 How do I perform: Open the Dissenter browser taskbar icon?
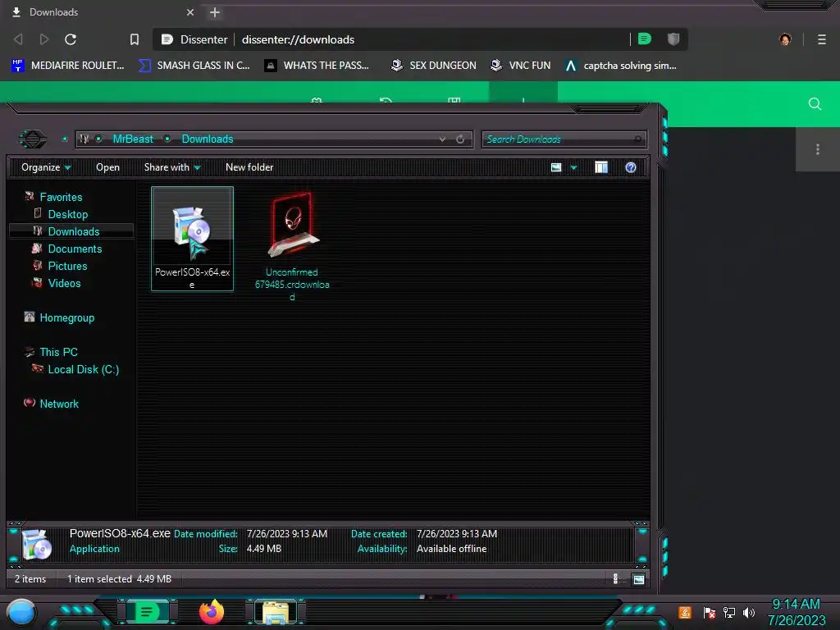148,612
